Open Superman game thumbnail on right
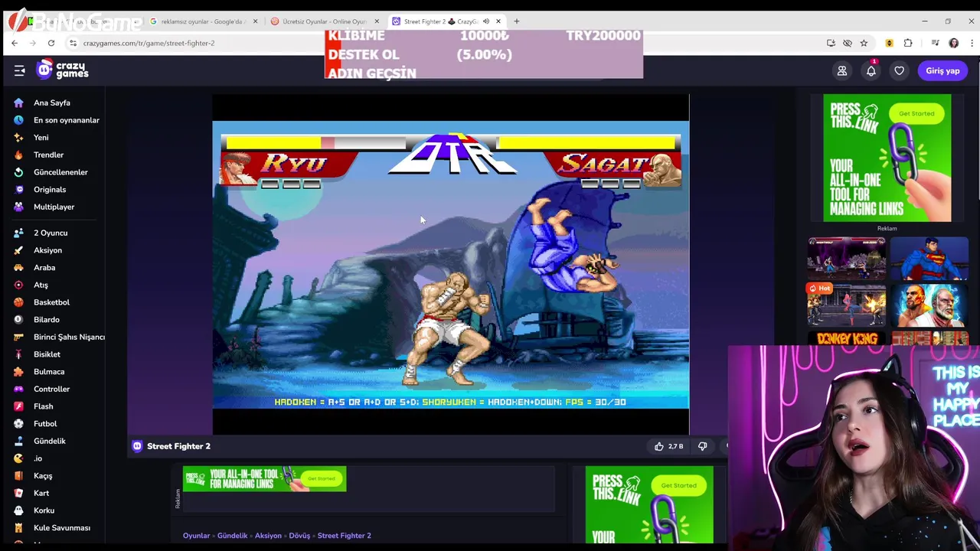 pos(929,259)
